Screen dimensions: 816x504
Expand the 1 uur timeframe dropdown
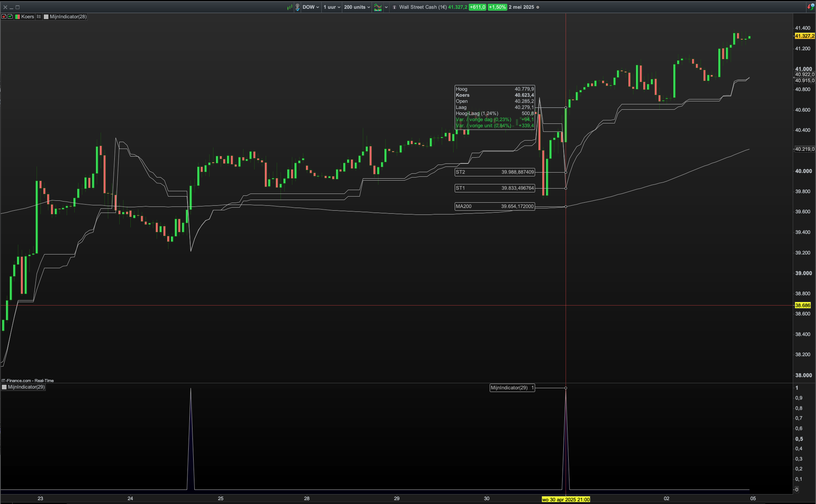pyautogui.click(x=332, y=7)
